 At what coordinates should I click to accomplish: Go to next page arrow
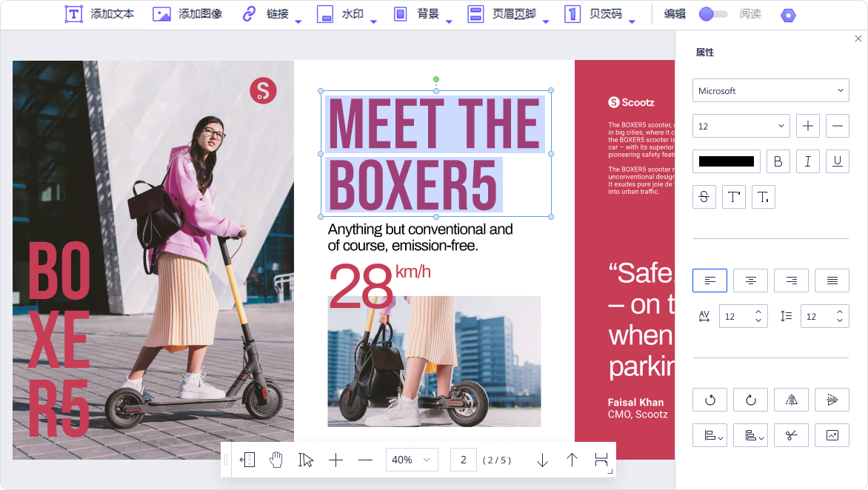(x=542, y=460)
